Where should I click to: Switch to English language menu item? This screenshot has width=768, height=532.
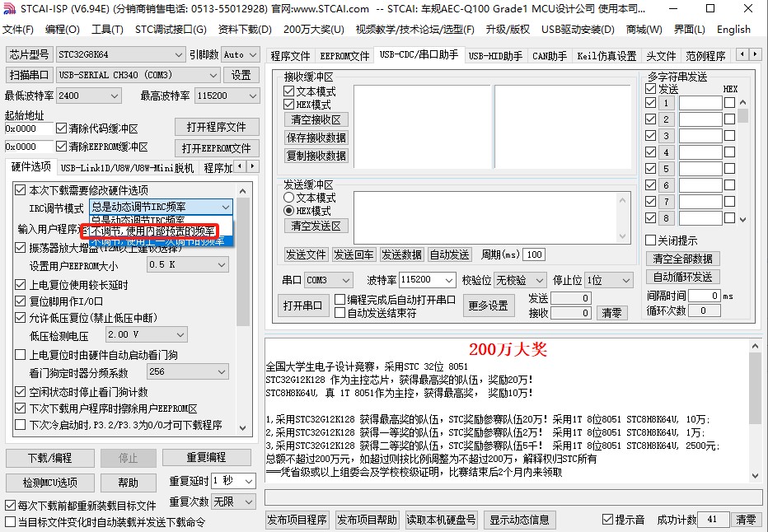733,30
